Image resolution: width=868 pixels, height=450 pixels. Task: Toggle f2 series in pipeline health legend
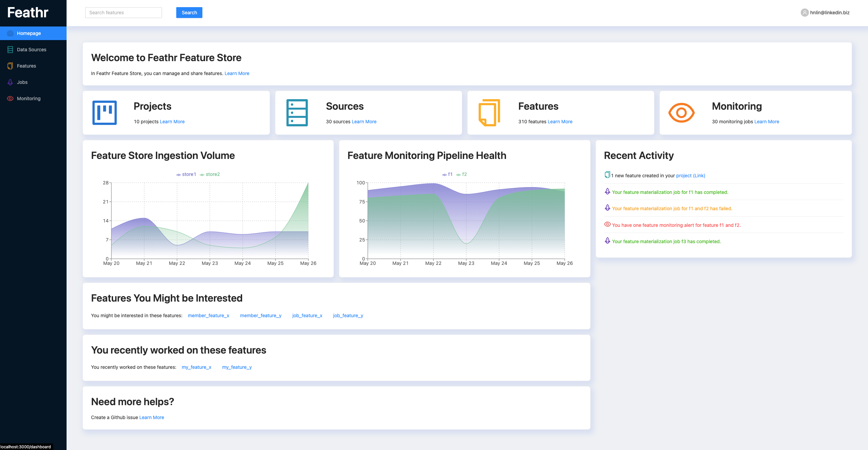tap(462, 174)
